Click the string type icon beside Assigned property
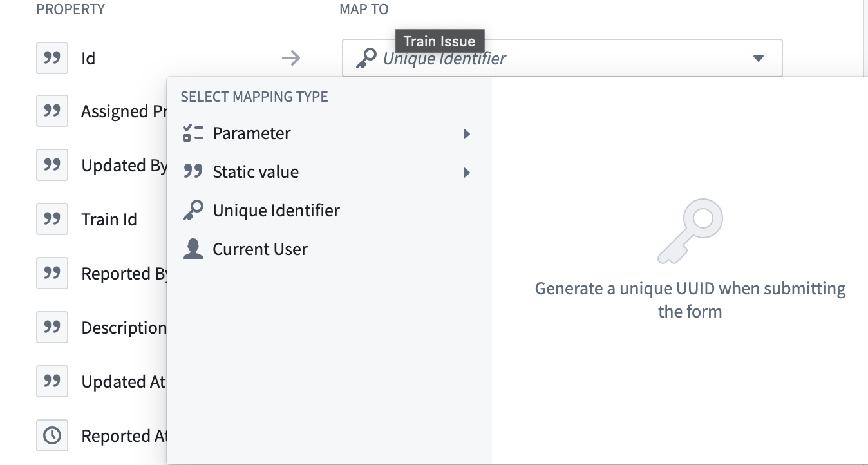868x465 pixels. [x=52, y=111]
